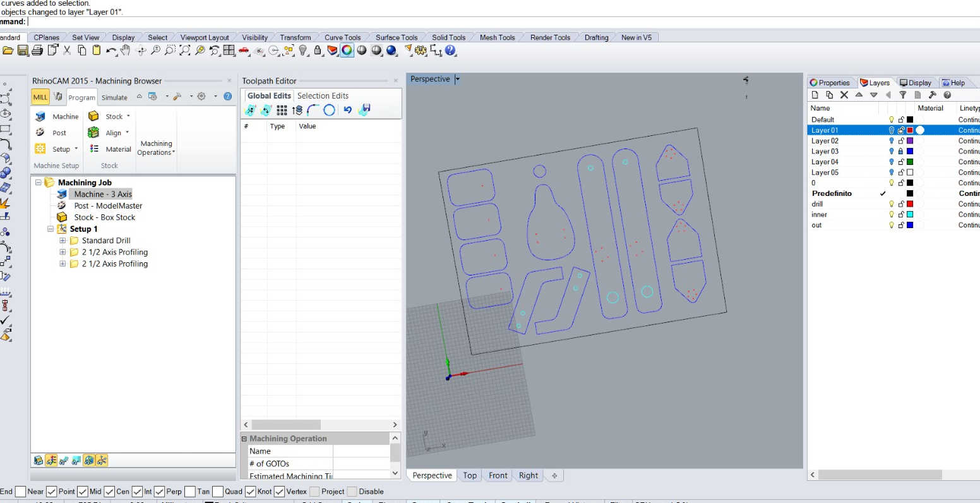
Task: Select the Pan hand tool
Action: pyautogui.click(x=126, y=51)
